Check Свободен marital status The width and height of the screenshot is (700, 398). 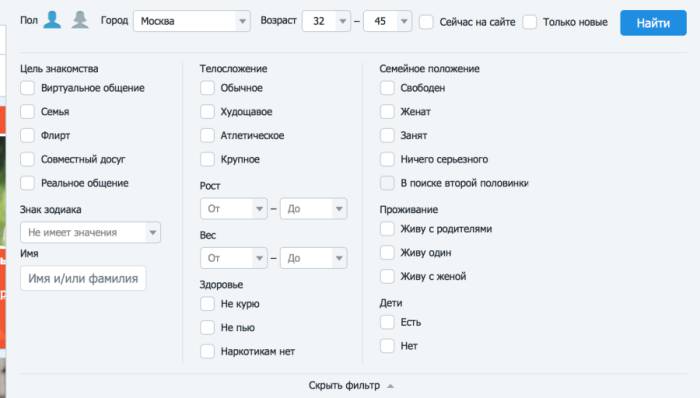387,88
